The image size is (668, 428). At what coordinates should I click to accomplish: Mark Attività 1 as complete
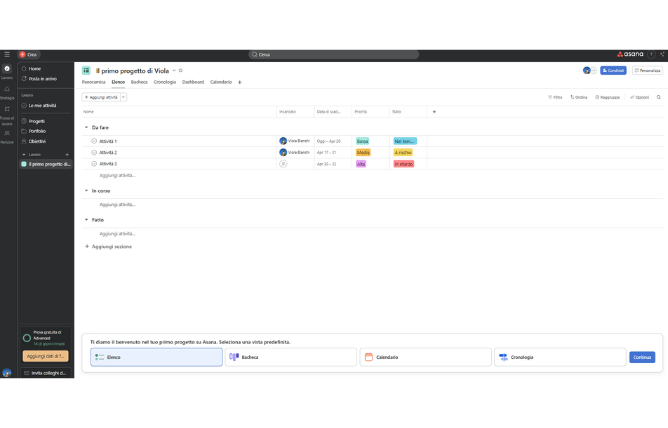(x=94, y=141)
